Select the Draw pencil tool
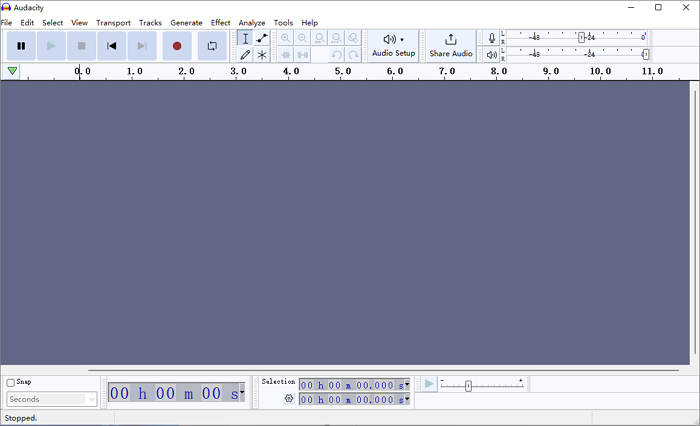Screen dimensions: 700x426 click(245, 55)
